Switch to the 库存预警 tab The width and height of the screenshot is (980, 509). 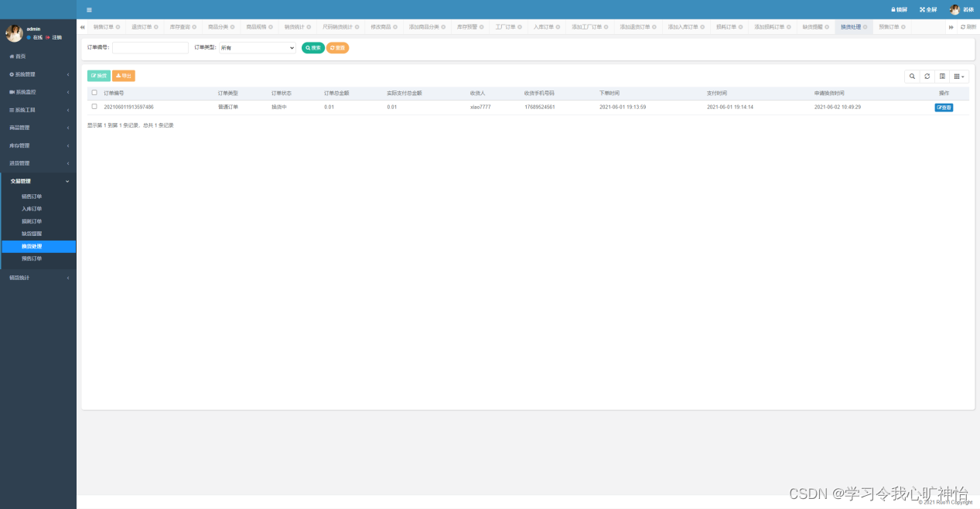(470, 27)
